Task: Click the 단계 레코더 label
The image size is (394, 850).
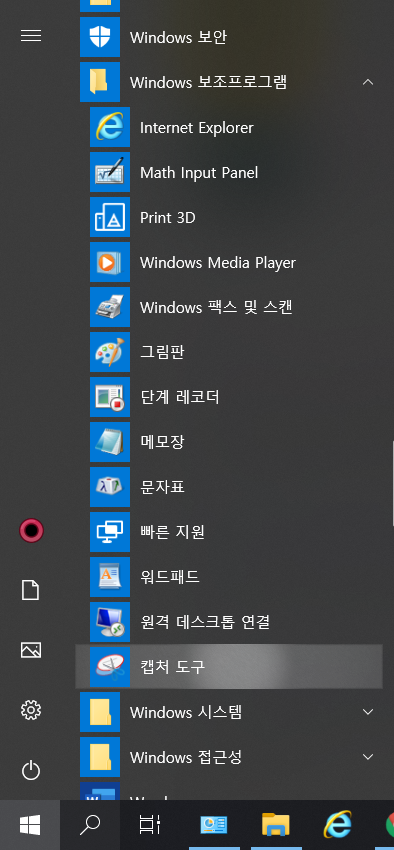Action: pyautogui.click(x=180, y=397)
